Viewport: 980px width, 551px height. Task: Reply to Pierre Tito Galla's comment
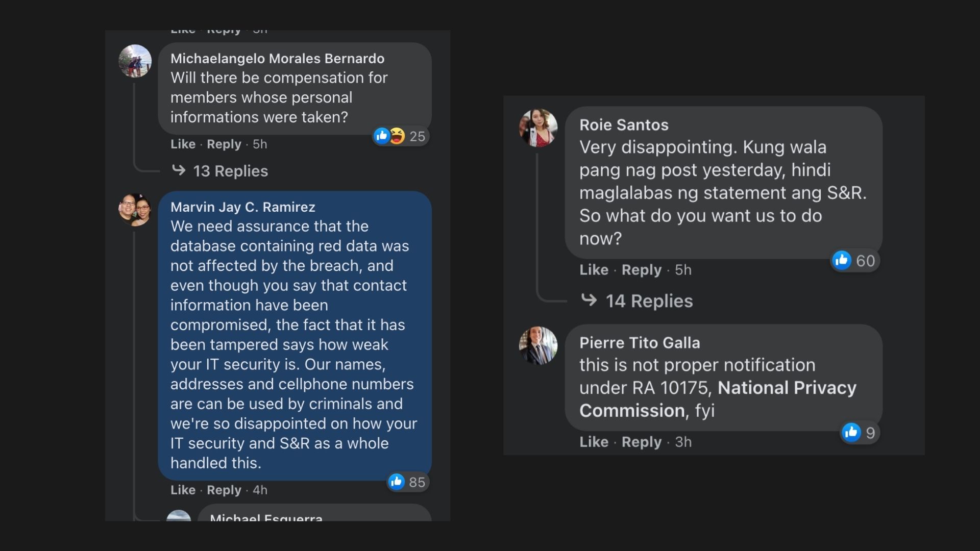(641, 442)
